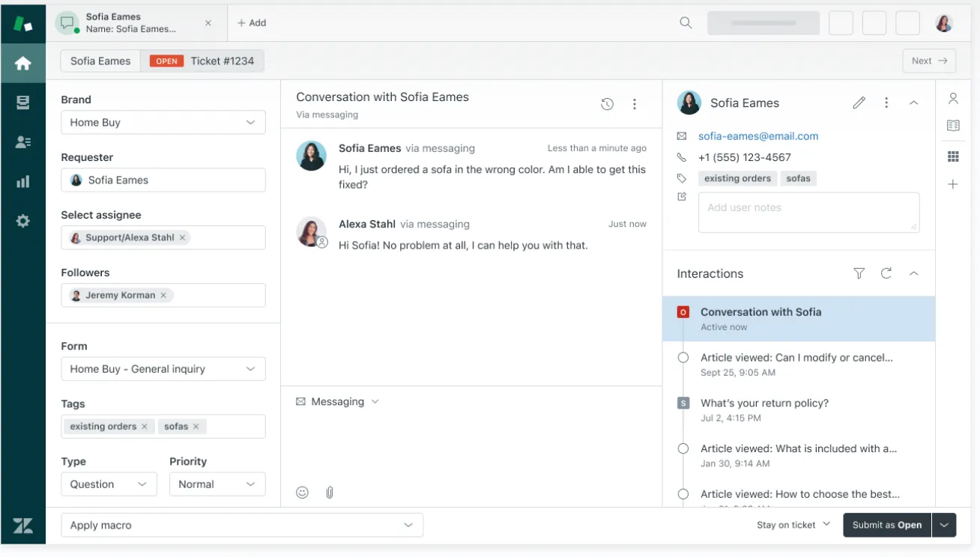
Task: Open the Form dropdown General inquiry
Action: point(163,368)
